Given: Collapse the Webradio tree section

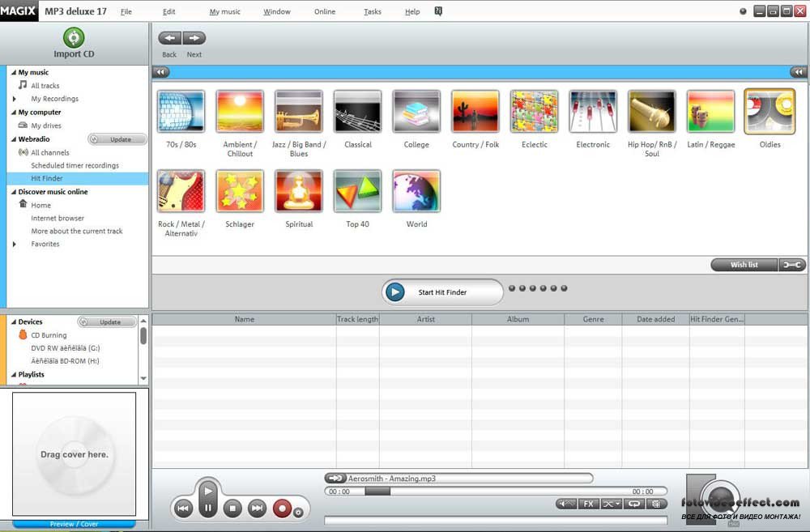Looking at the screenshot, I should click(14, 139).
